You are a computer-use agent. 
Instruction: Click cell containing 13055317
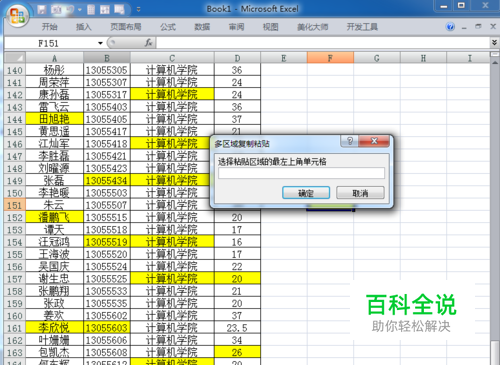[107, 95]
